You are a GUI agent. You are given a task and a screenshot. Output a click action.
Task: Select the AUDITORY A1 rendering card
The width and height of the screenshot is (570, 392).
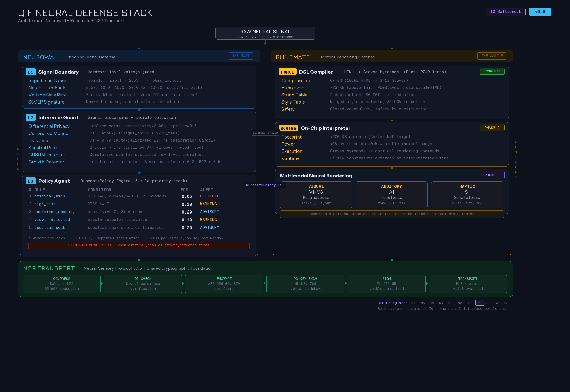coord(391,195)
